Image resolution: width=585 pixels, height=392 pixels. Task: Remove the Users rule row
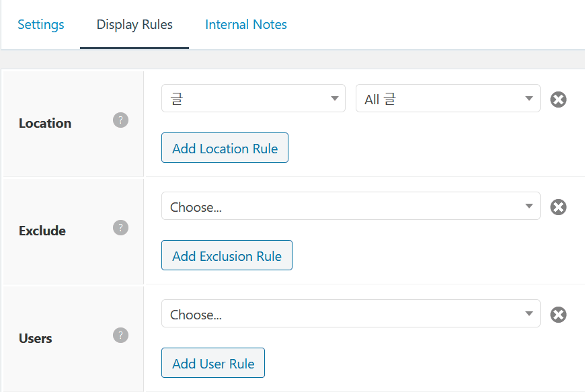[x=558, y=315]
